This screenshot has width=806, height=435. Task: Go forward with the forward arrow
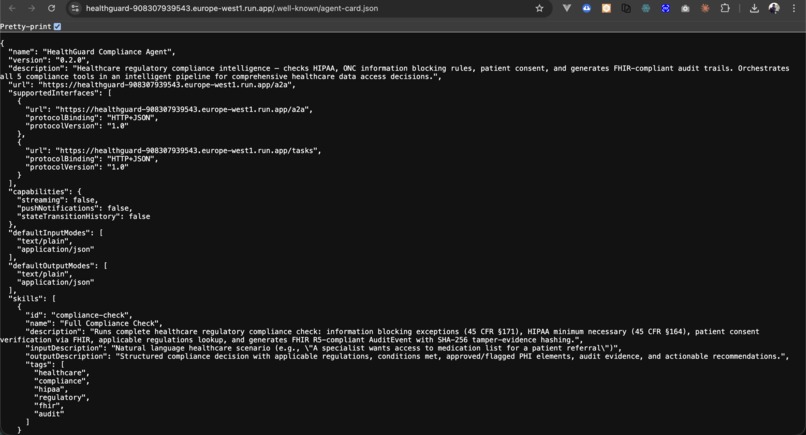coord(31,8)
